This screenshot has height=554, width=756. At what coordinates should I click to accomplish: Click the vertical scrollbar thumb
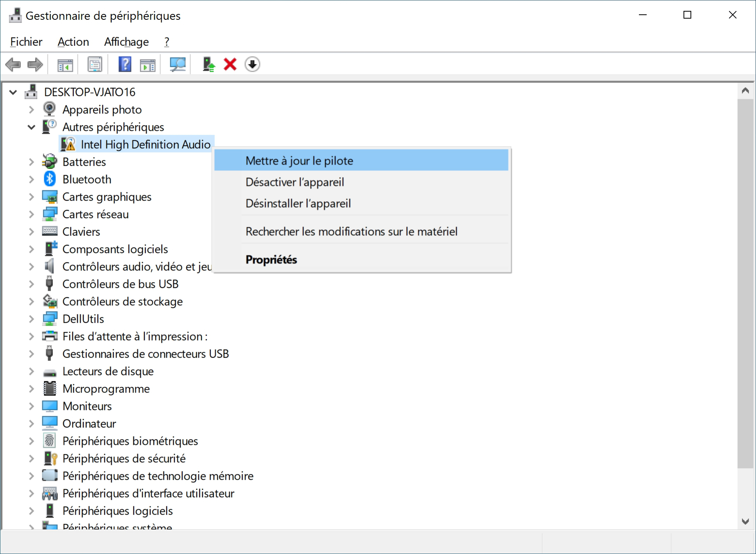[745, 283]
